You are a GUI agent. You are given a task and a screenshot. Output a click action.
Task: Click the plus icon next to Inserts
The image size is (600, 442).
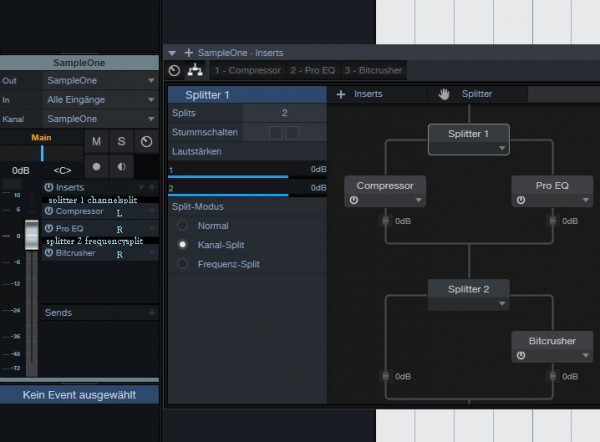point(341,94)
